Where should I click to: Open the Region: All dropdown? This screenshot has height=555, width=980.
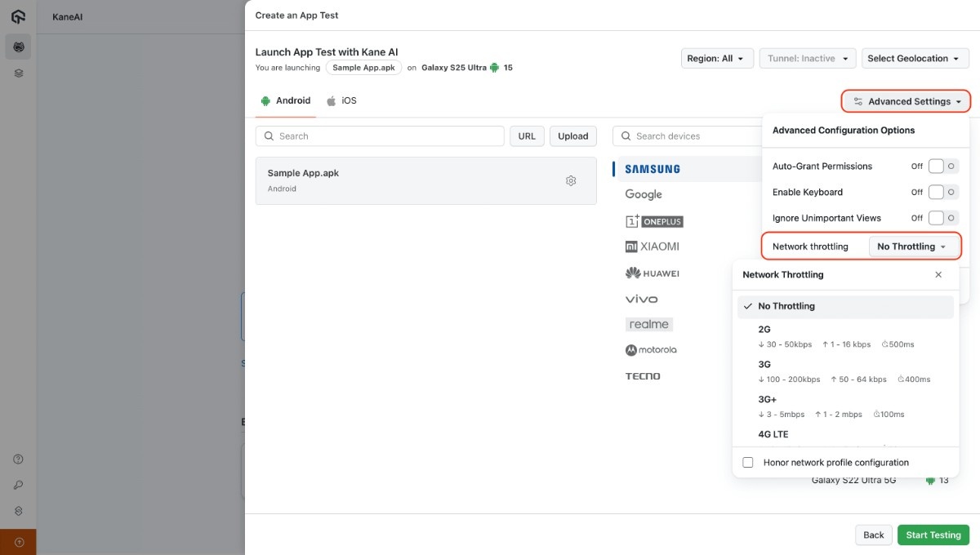[x=716, y=59]
